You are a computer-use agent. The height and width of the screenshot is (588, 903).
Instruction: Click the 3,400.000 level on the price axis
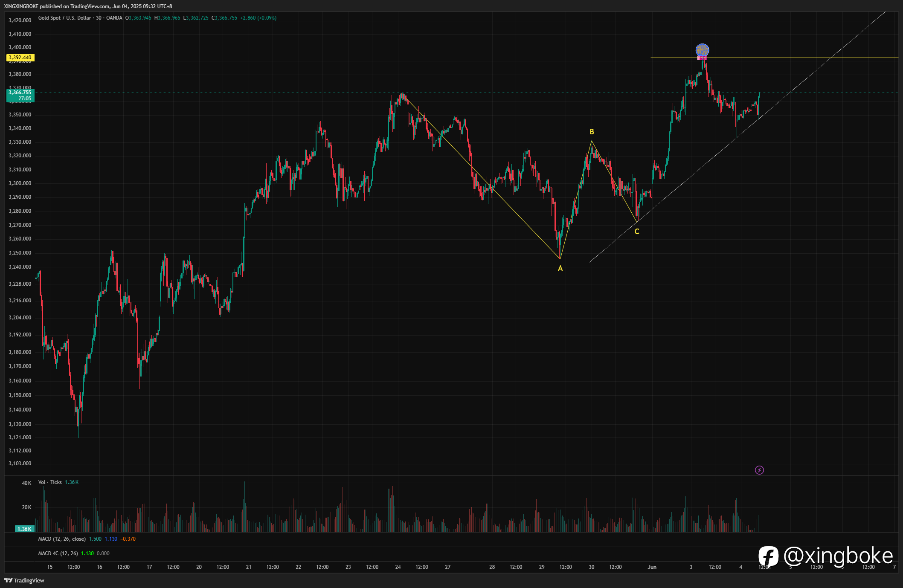click(x=20, y=47)
